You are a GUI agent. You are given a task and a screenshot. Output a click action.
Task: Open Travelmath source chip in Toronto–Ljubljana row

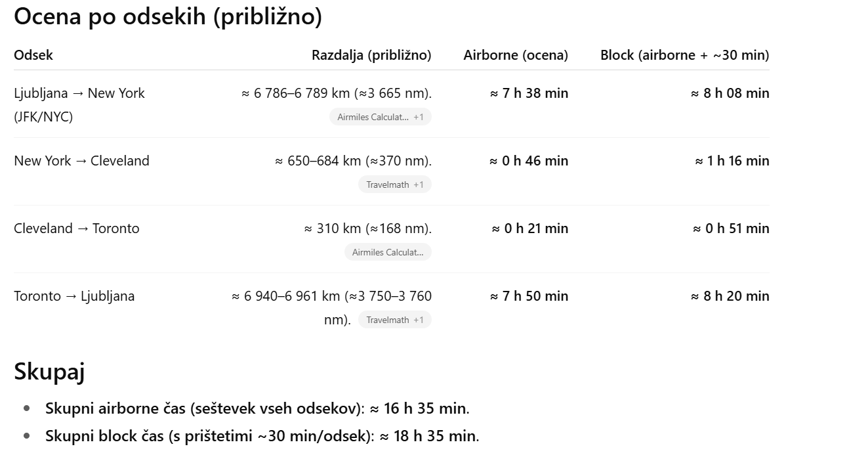click(x=387, y=320)
